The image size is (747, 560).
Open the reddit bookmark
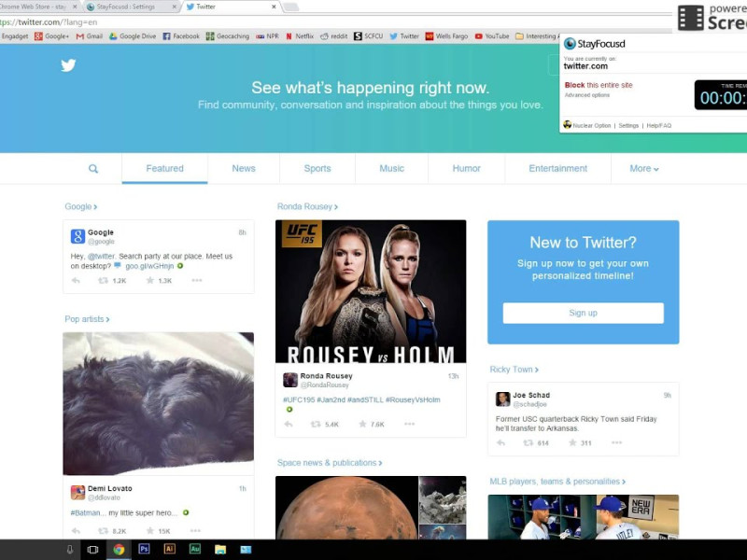pyautogui.click(x=334, y=36)
